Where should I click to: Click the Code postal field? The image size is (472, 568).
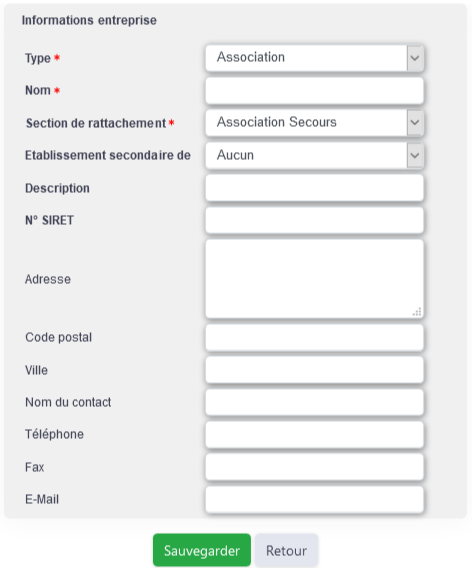coord(314,338)
